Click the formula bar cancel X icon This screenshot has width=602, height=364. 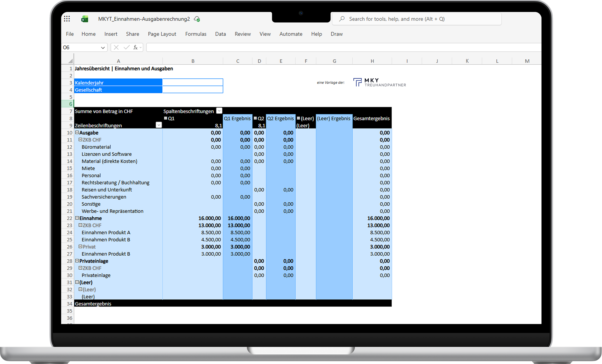coord(116,47)
